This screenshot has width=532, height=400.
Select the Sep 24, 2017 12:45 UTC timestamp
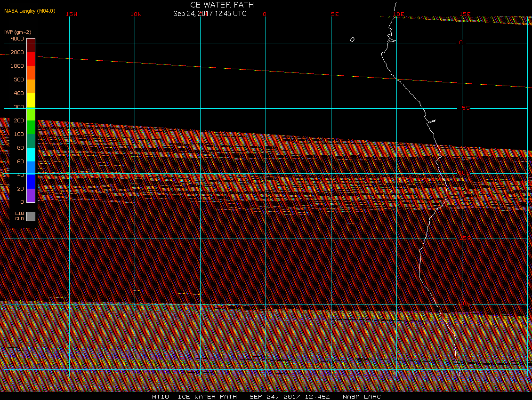pos(210,14)
